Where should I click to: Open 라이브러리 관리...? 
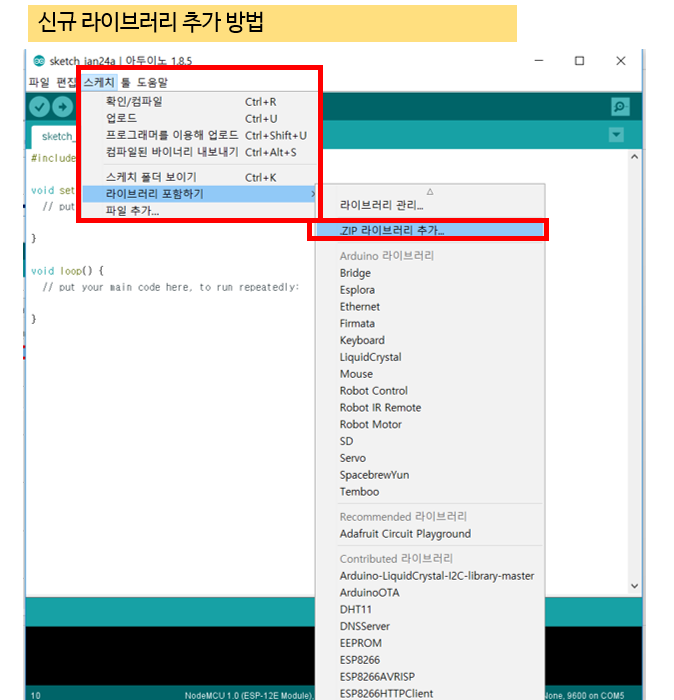point(430,205)
